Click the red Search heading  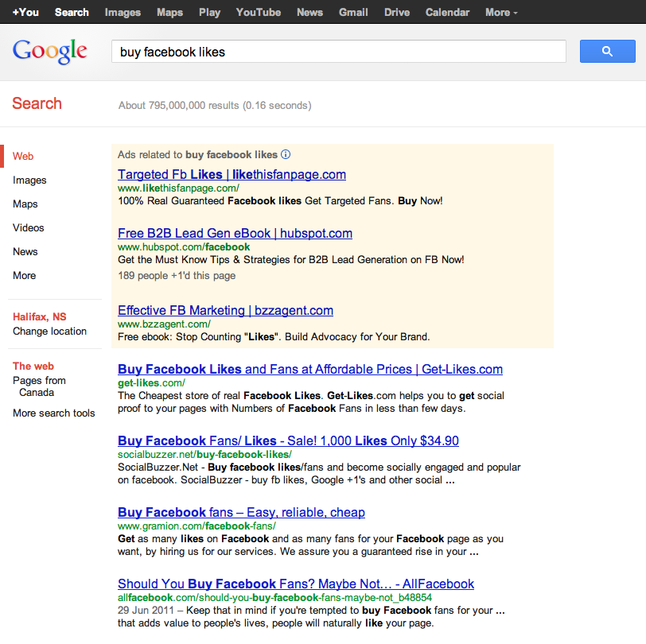(37, 103)
